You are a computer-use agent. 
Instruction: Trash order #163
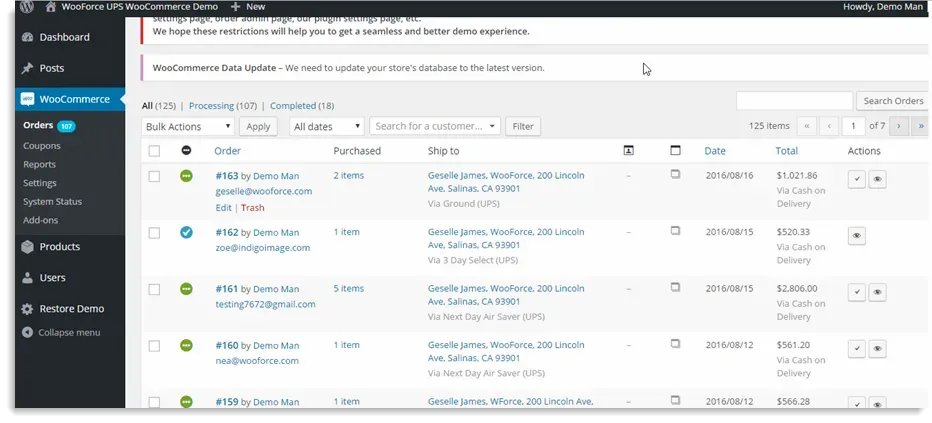click(x=253, y=208)
